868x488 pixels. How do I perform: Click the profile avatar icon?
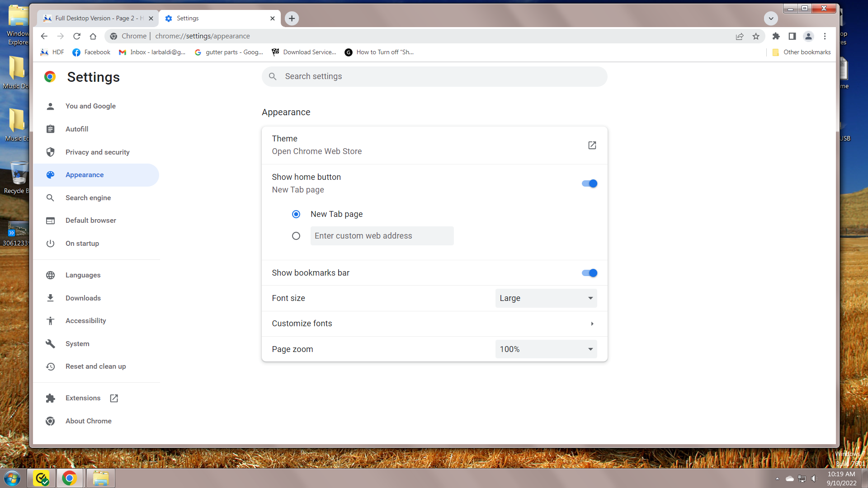pos(808,36)
